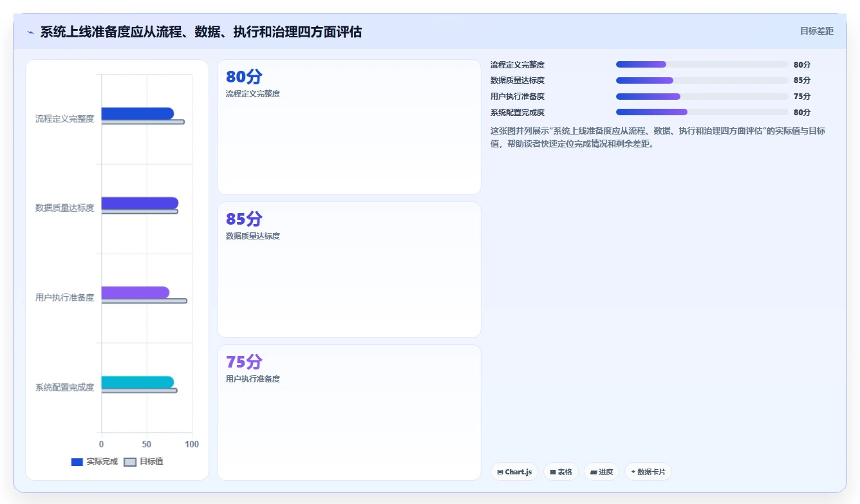
Task: Click the chart axis label 用户执行准备度
Action: 64,297
